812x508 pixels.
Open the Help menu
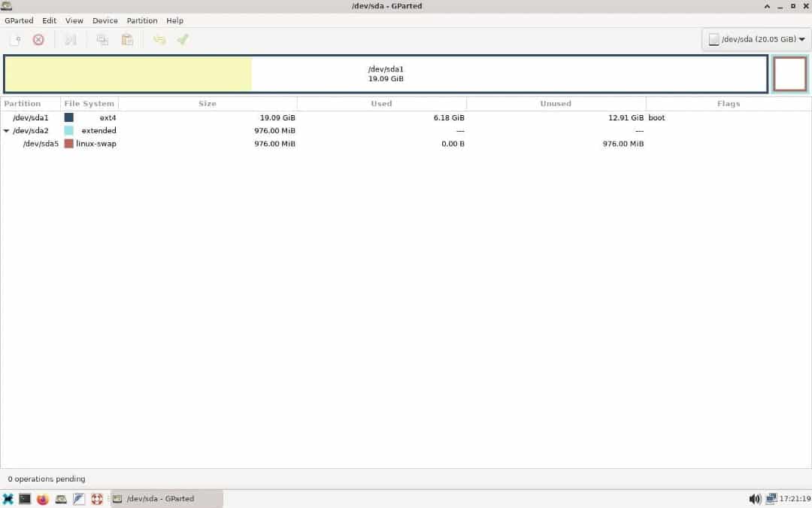[x=174, y=20]
